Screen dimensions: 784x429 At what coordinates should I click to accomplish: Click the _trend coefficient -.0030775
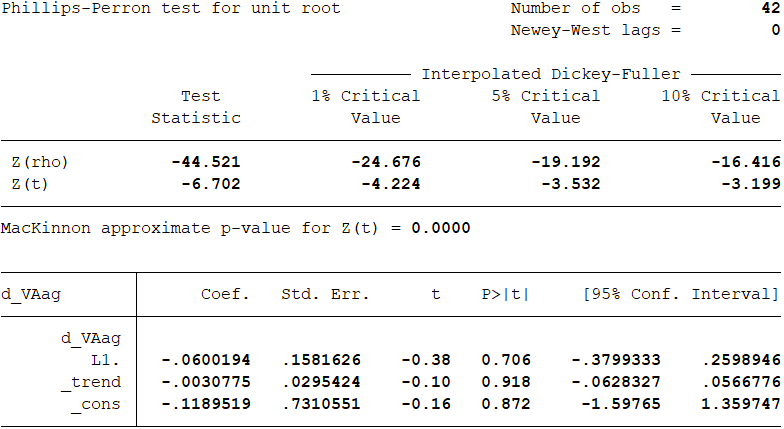(x=206, y=382)
